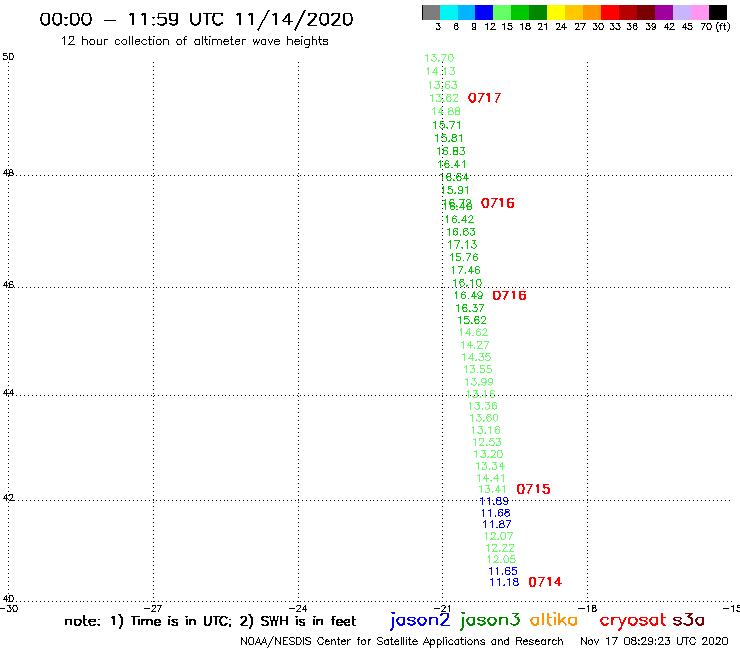Click the gray swatch in the color scale
Viewport: 740px width, 650px height.
(x=431, y=12)
